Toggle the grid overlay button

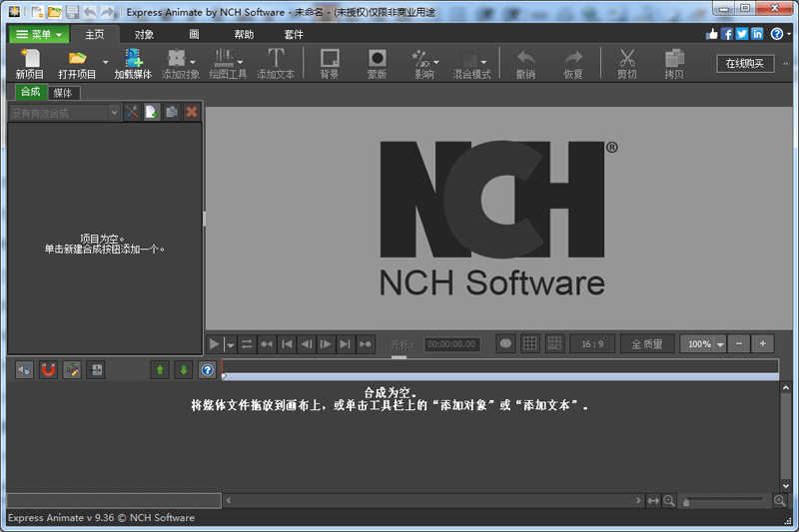(x=530, y=344)
